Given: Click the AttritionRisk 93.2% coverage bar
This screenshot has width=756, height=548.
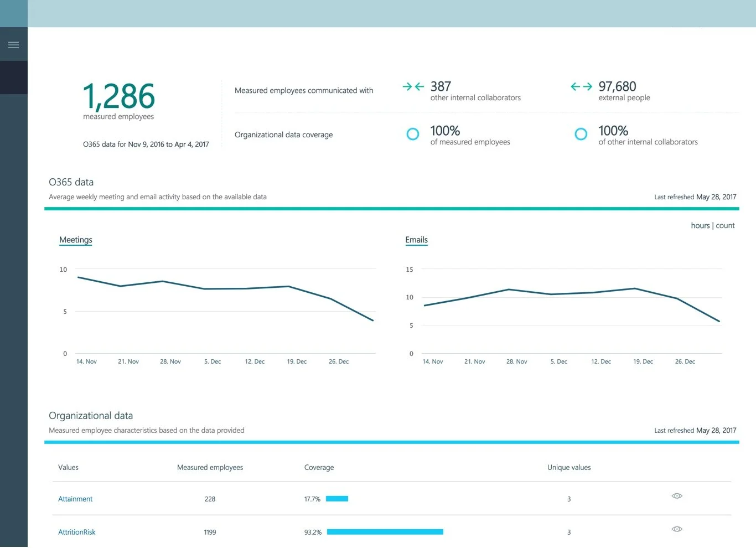Looking at the screenshot, I should coord(385,531).
